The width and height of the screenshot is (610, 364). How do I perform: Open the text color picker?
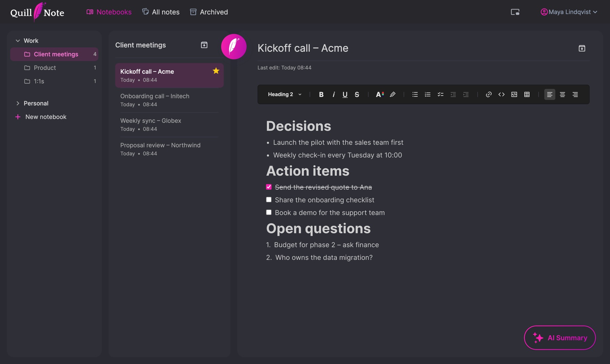tap(380, 94)
